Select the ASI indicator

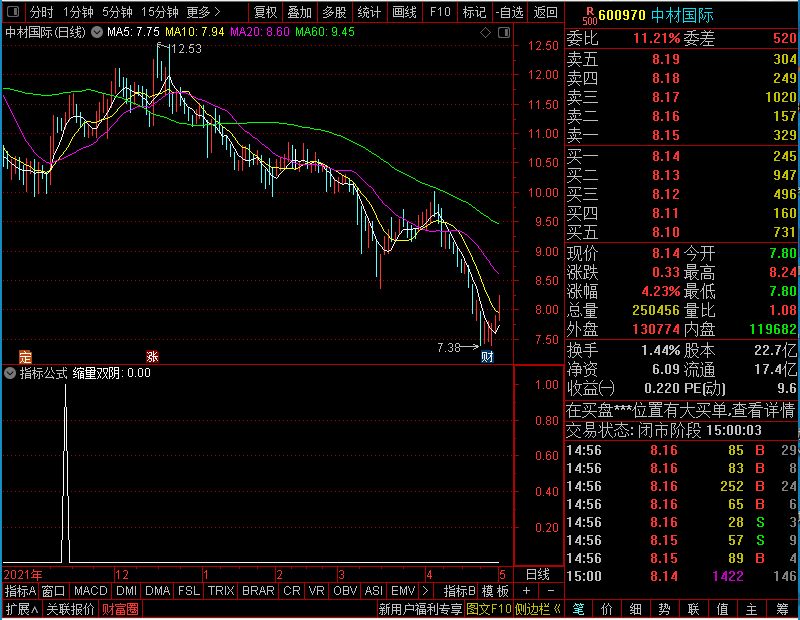pyautogui.click(x=373, y=591)
